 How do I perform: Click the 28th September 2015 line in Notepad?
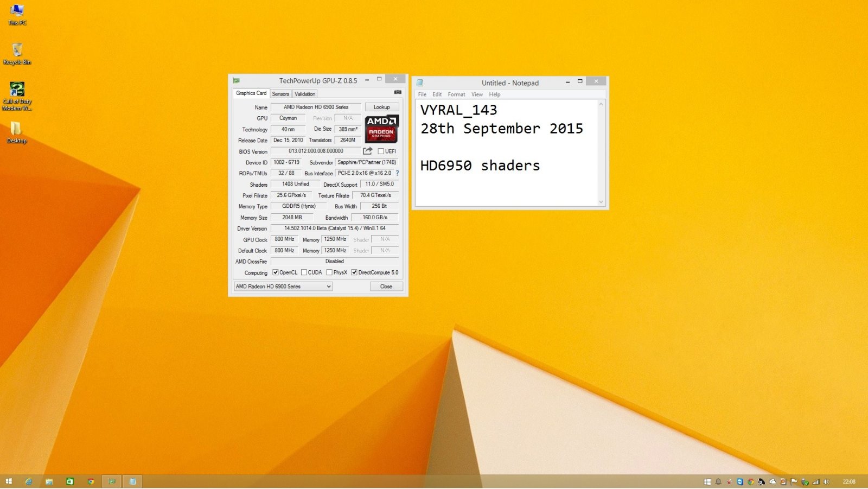point(502,129)
